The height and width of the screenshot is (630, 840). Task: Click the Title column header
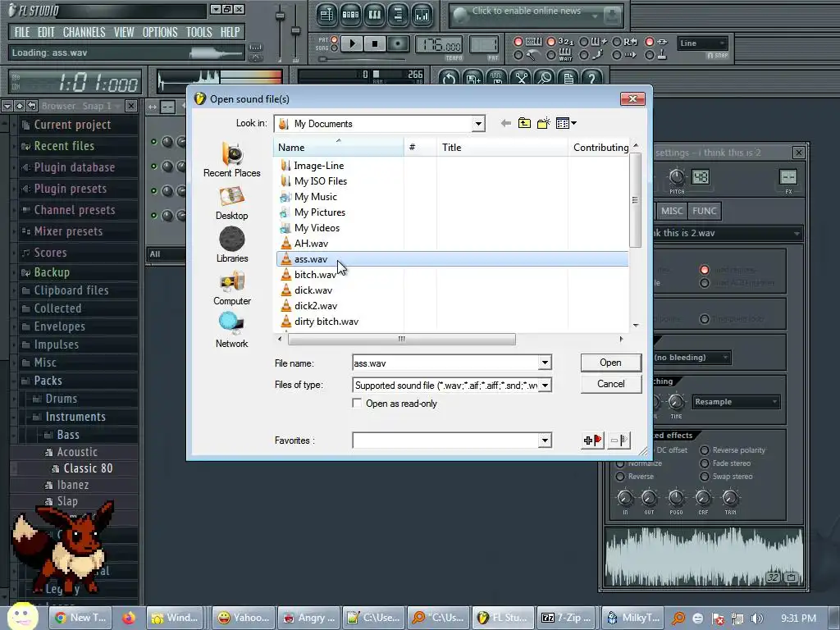pos(502,148)
